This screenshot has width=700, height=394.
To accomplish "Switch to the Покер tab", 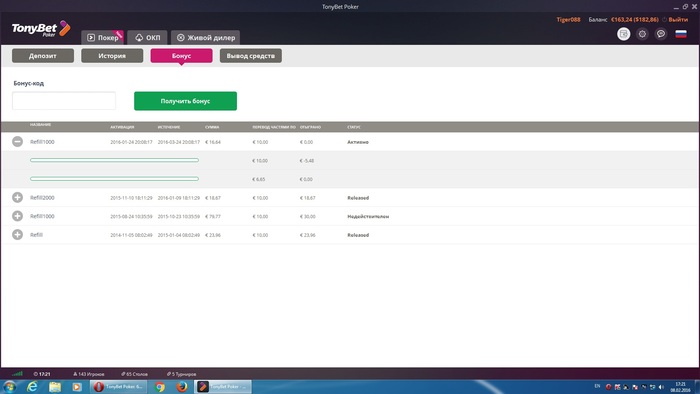I will (102, 37).
